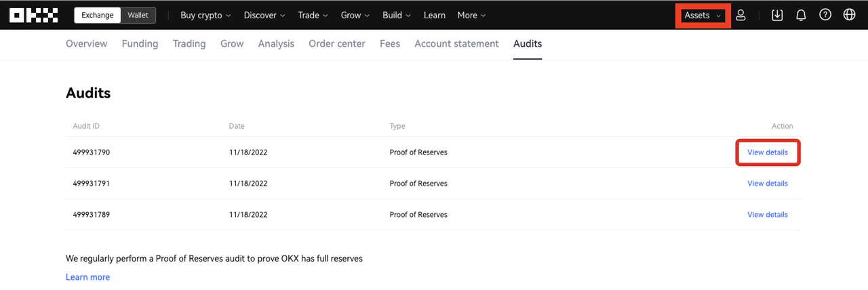
Task: Expand the Discover menu
Action: coord(264,15)
